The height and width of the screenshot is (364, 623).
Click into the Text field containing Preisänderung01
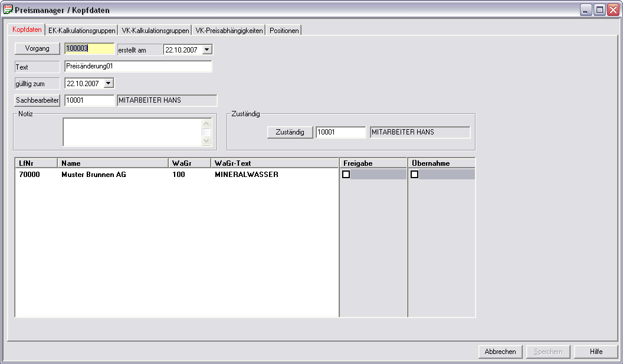(137, 67)
